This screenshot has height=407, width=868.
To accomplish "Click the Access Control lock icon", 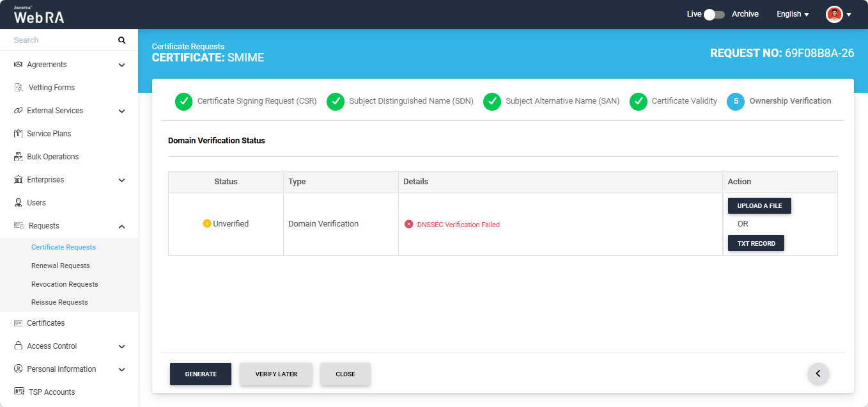I will [18, 346].
